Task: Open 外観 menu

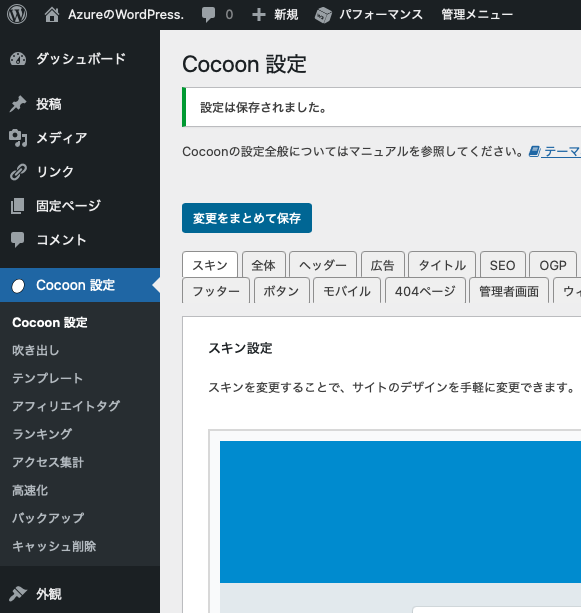Action: [x=49, y=594]
